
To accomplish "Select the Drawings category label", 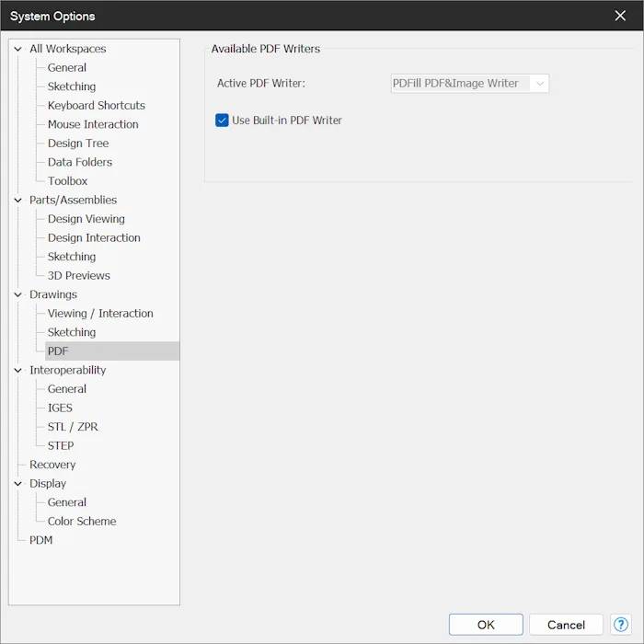I will [53, 294].
